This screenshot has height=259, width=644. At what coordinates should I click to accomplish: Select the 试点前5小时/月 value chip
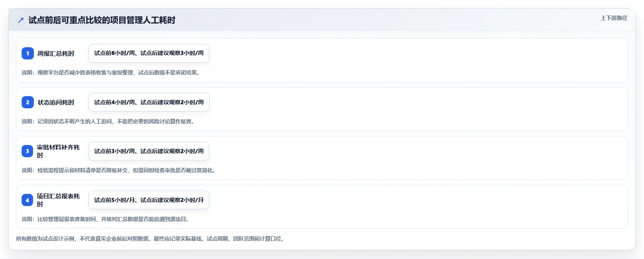tap(149, 200)
